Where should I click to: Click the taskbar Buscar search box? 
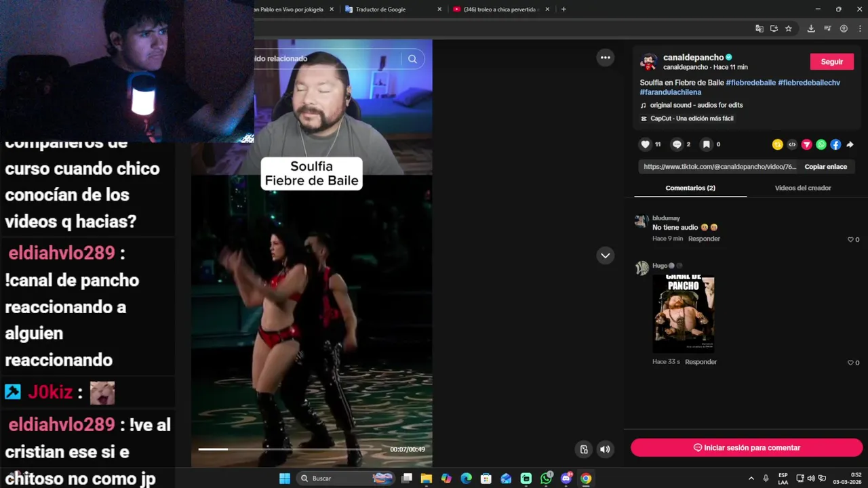coord(347,479)
